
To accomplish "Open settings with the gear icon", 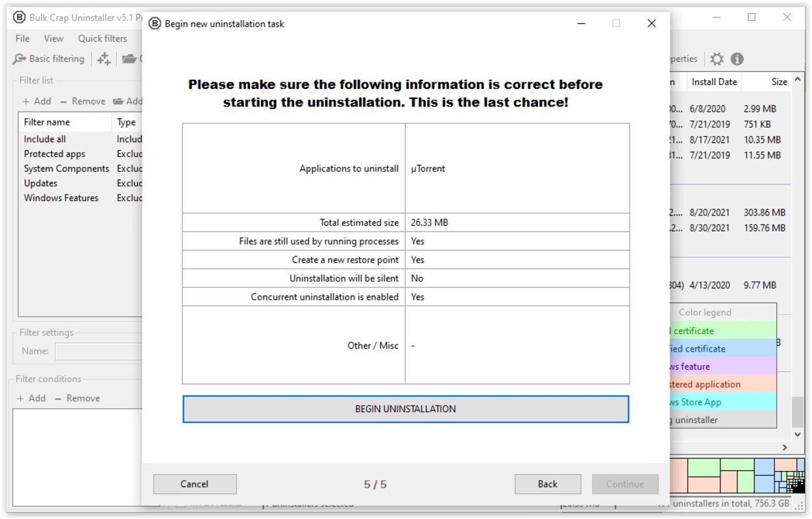I will point(717,59).
